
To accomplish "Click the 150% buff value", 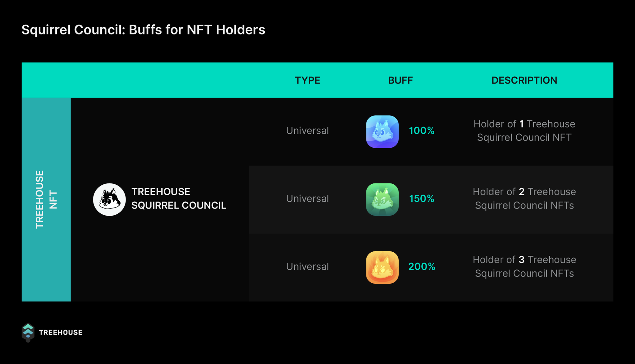I will point(422,199).
